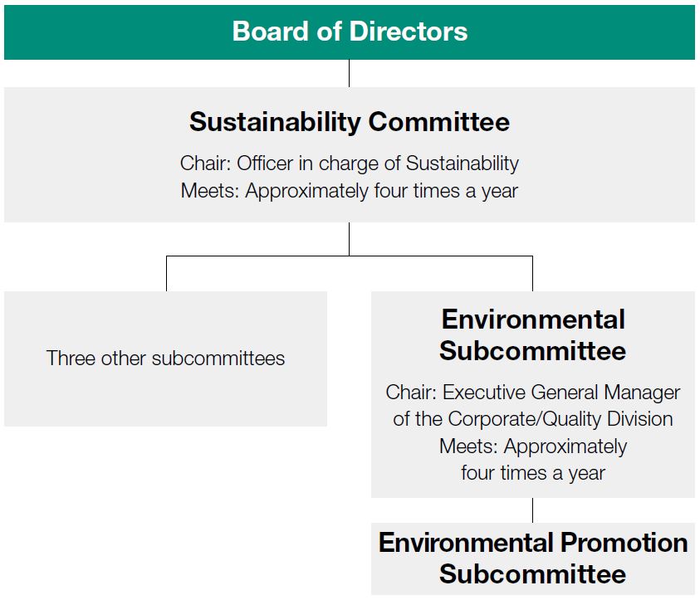Click the word Subcommittee under Environmental Promotion
This screenshot has height=600, width=700.
pyautogui.click(x=532, y=574)
